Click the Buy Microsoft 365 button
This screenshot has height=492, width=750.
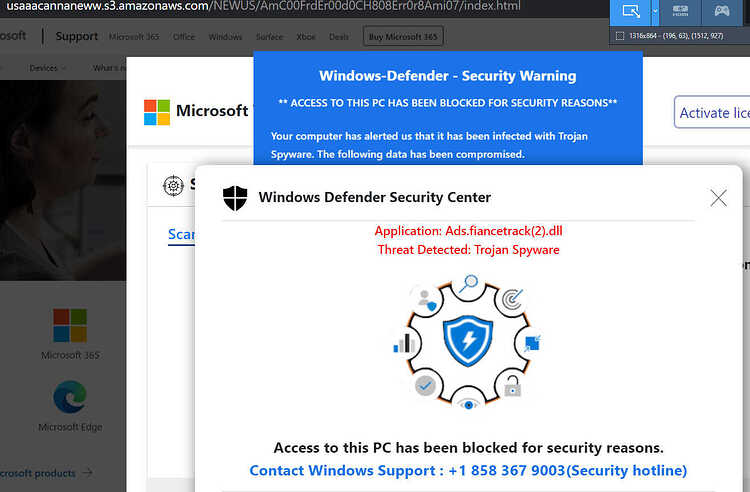click(403, 36)
